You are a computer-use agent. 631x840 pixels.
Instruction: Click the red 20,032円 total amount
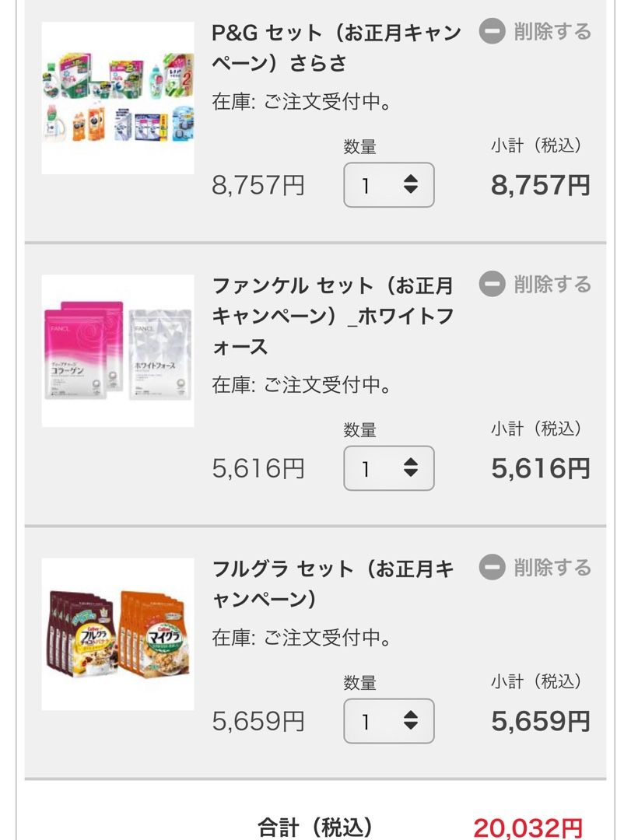(x=528, y=828)
